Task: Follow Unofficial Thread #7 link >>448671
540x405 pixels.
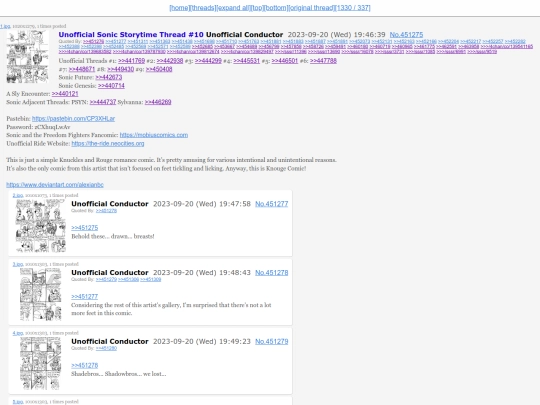Action: click(82, 69)
